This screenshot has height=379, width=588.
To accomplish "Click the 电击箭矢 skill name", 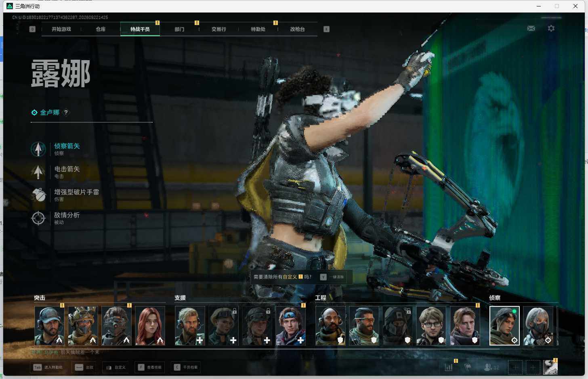I will coord(67,169).
